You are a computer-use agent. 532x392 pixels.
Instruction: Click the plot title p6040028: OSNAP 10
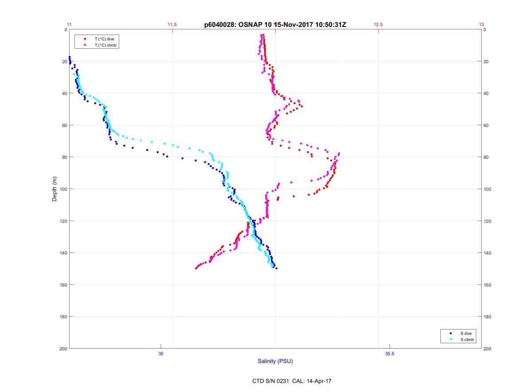coord(239,25)
